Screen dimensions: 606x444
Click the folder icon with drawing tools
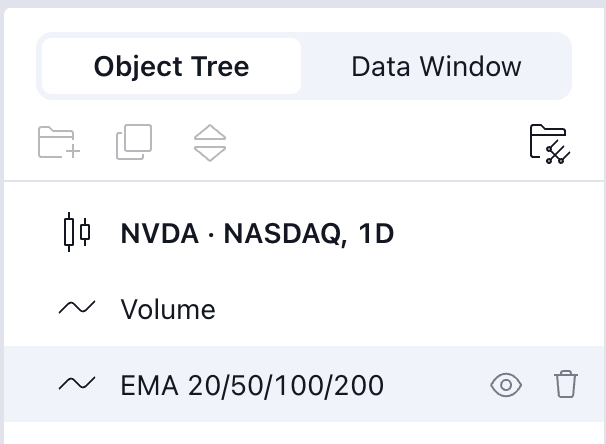pyautogui.click(x=548, y=143)
